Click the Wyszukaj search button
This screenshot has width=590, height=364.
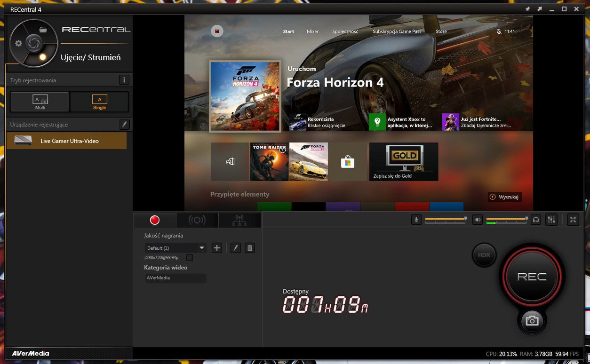(505, 197)
